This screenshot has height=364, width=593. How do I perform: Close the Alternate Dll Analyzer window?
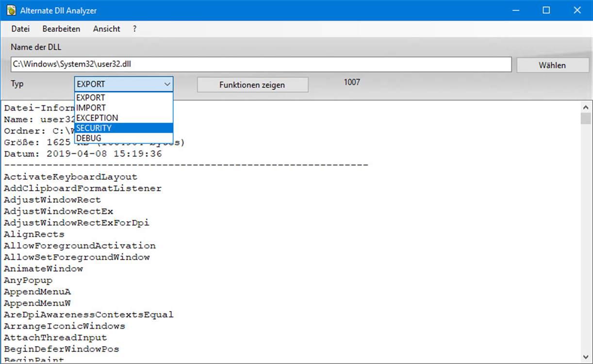click(577, 10)
